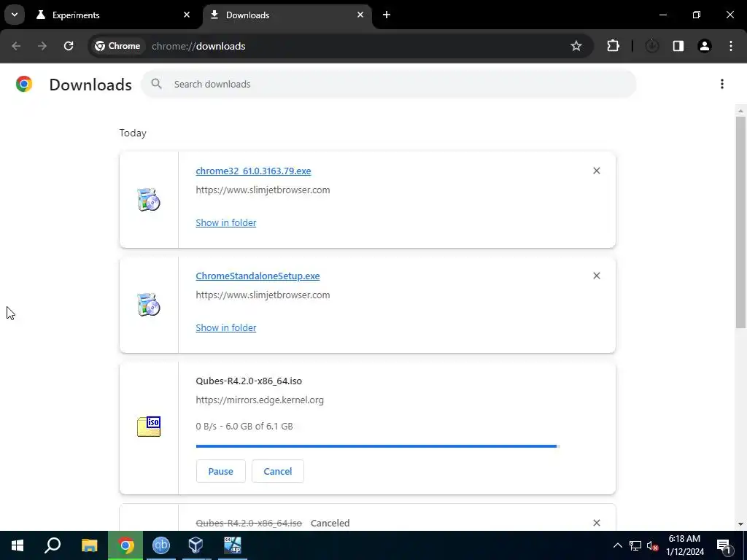The height and width of the screenshot is (560, 747).
Task: Click the page vertical scrollbar thumb
Action: click(740, 222)
